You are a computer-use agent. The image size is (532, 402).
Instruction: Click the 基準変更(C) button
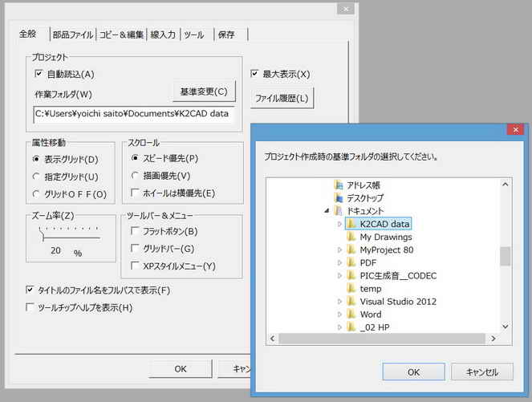[x=204, y=91]
